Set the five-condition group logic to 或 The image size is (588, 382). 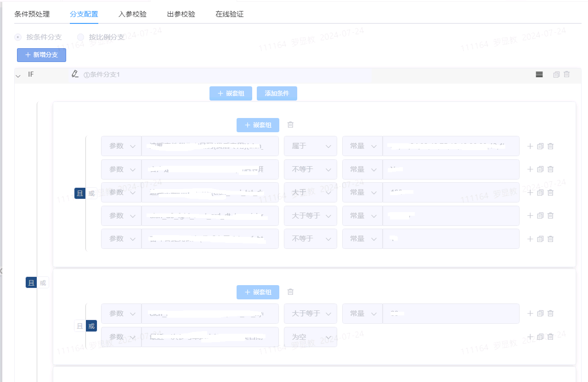point(91,193)
